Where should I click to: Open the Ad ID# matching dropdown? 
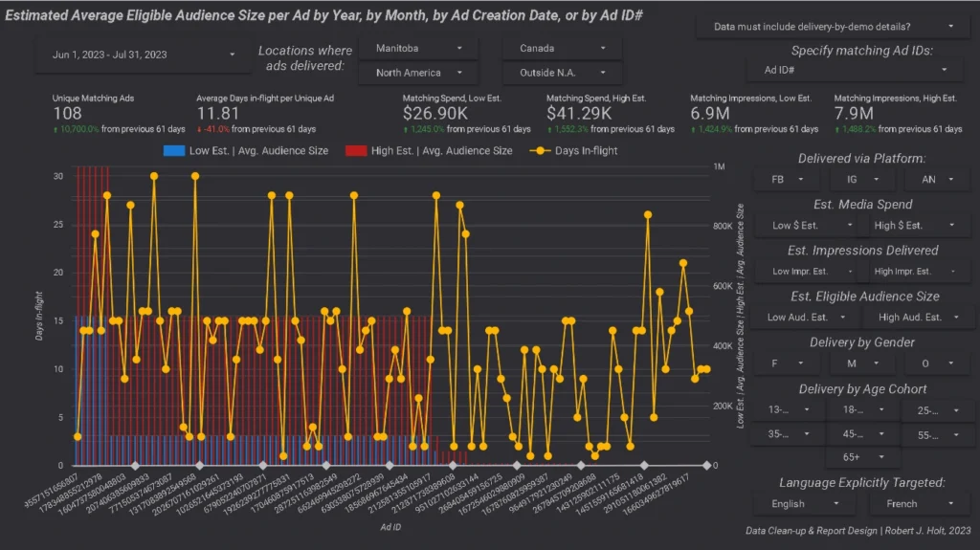856,70
